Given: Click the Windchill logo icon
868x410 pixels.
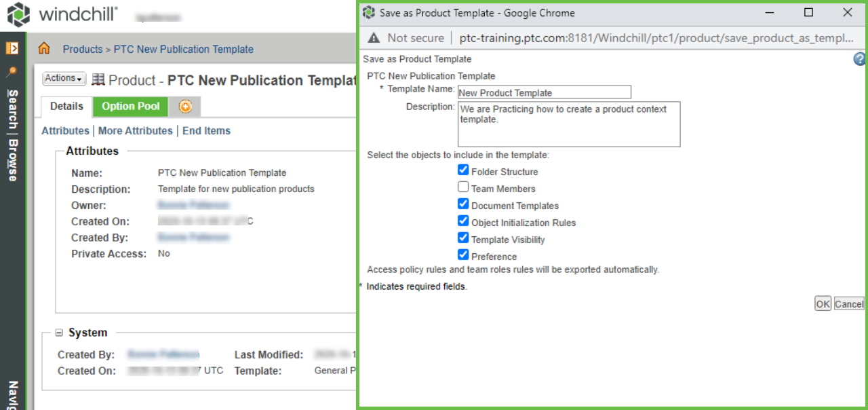Looking at the screenshot, I should coord(18,15).
